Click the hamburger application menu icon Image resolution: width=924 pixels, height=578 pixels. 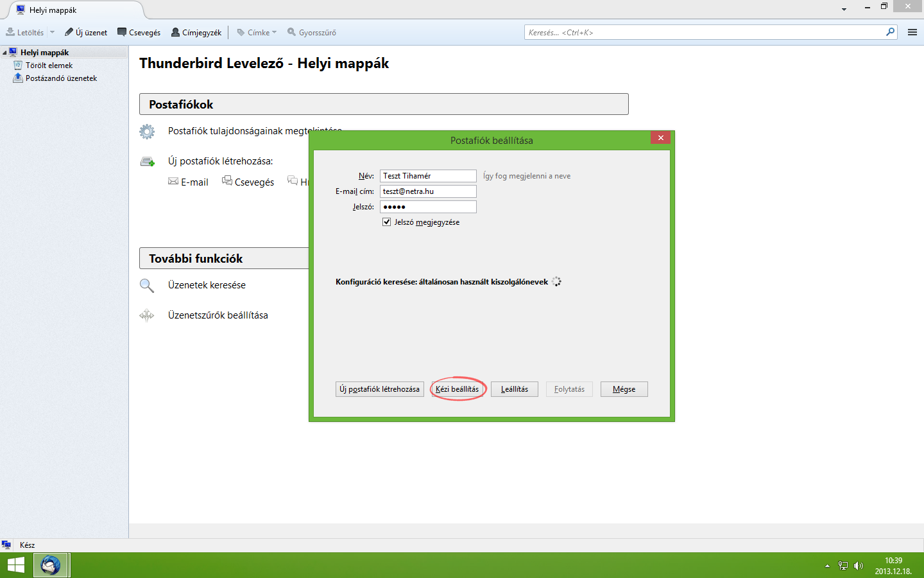click(x=912, y=32)
